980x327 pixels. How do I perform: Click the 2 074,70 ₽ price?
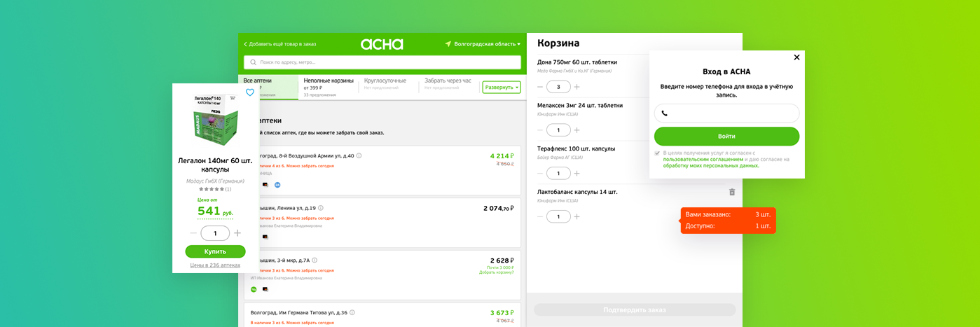click(x=499, y=208)
